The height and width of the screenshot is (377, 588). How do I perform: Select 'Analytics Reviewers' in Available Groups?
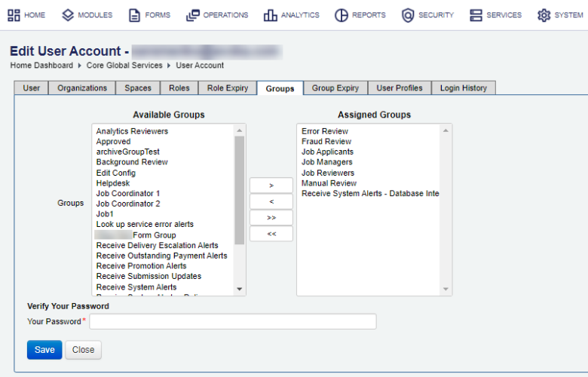[x=132, y=131]
